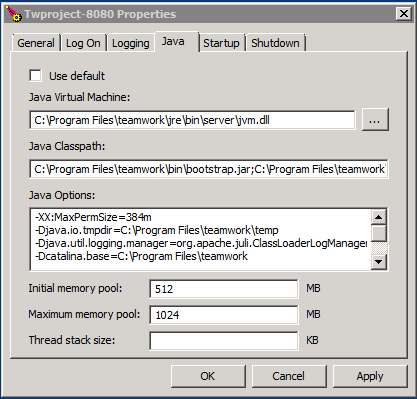This screenshot has width=417, height=399.
Task: Click the KB unit label
Action: coord(312,340)
